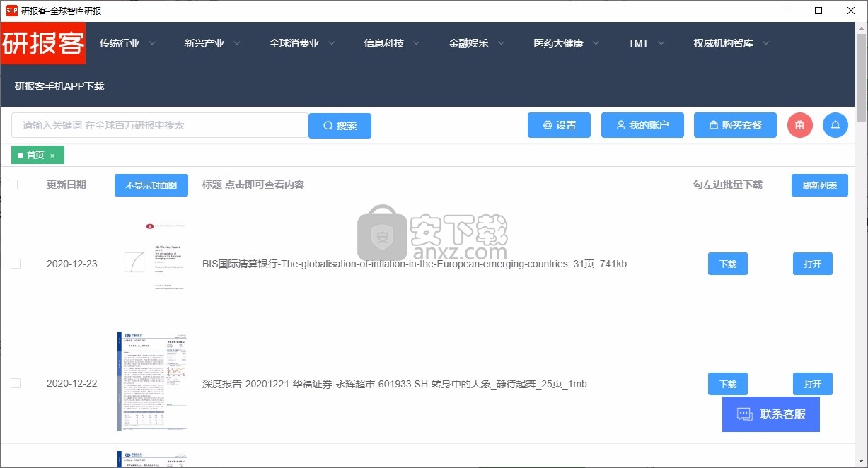Click the window title bar app icon
The width and height of the screenshot is (868, 468).
[11, 11]
